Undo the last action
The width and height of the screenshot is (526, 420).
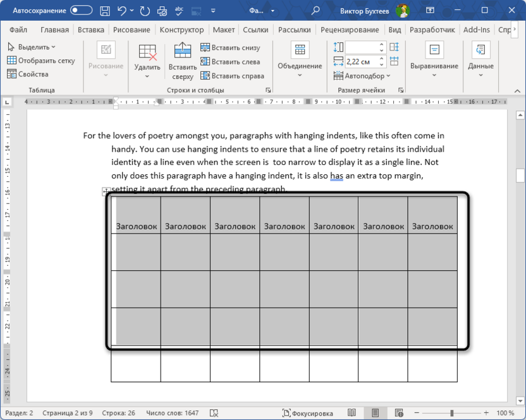pos(122,11)
